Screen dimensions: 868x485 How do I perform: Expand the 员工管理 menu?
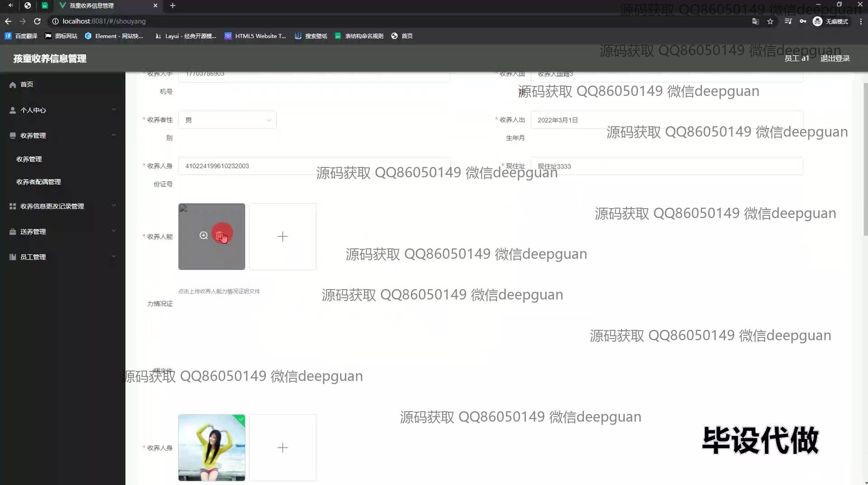click(113, 257)
